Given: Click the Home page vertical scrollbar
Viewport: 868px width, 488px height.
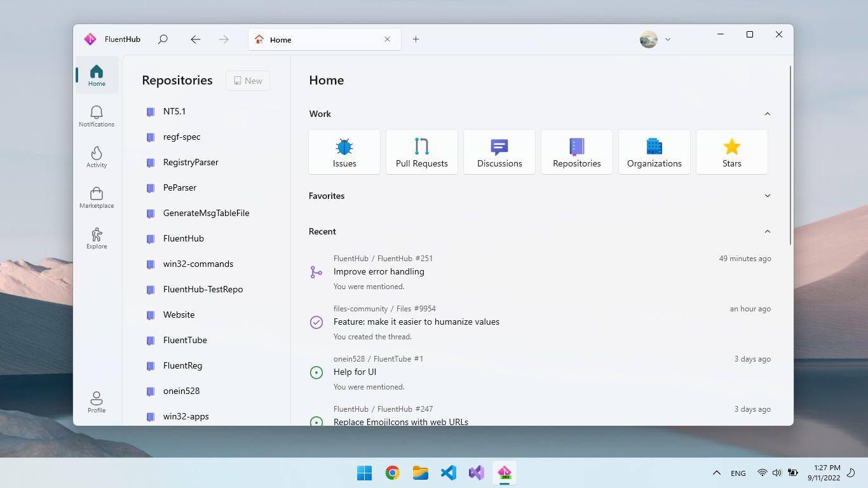Looking at the screenshot, I should [x=790, y=155].
